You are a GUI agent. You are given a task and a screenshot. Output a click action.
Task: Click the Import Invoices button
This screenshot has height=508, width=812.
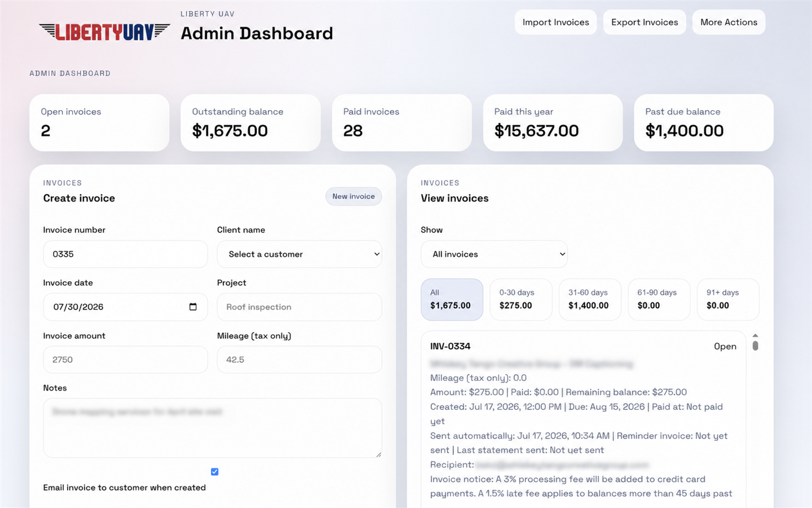click(555, 22)
